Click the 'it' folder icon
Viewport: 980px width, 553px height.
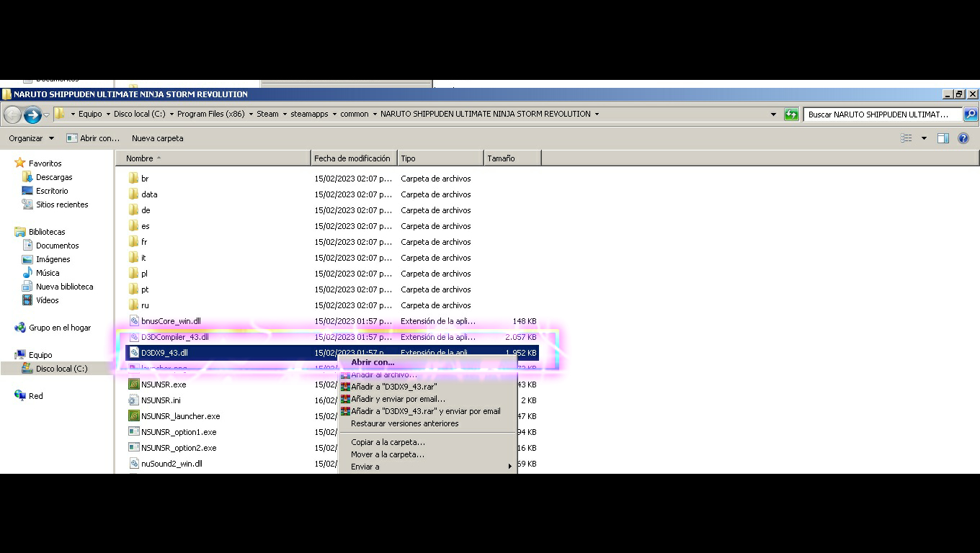pos(133,258)
